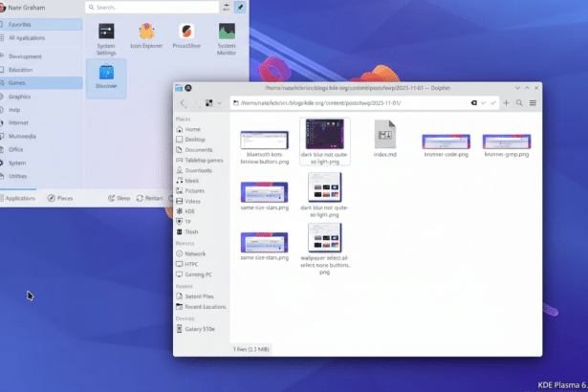Focus the launcher Search field

tap(152, 7)
